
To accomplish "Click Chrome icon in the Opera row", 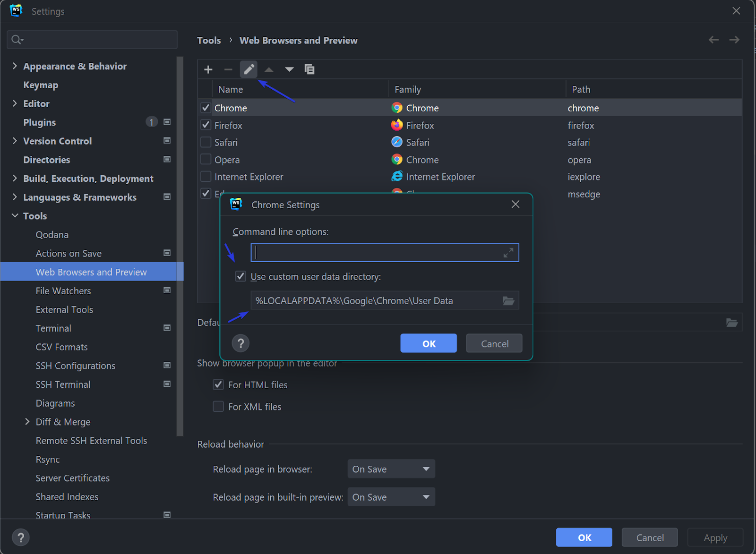I will point(397,160).
